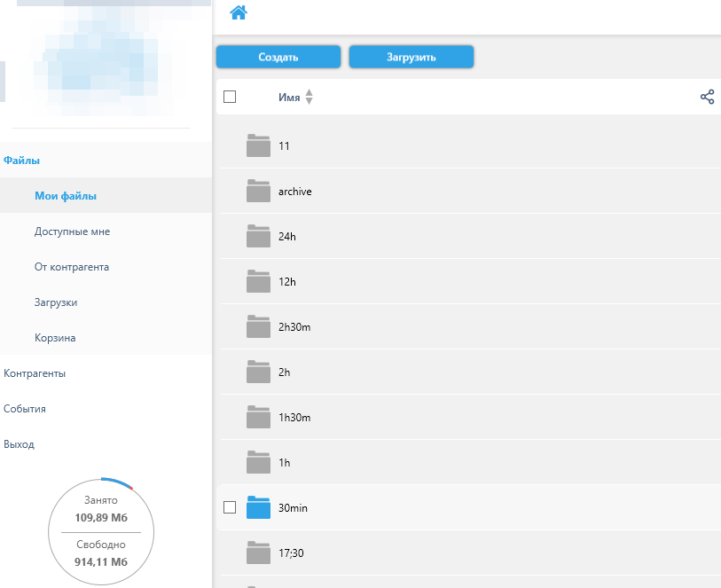Screen dimensions: 721x588
Task: Open События section
Action: pos(24,409)
